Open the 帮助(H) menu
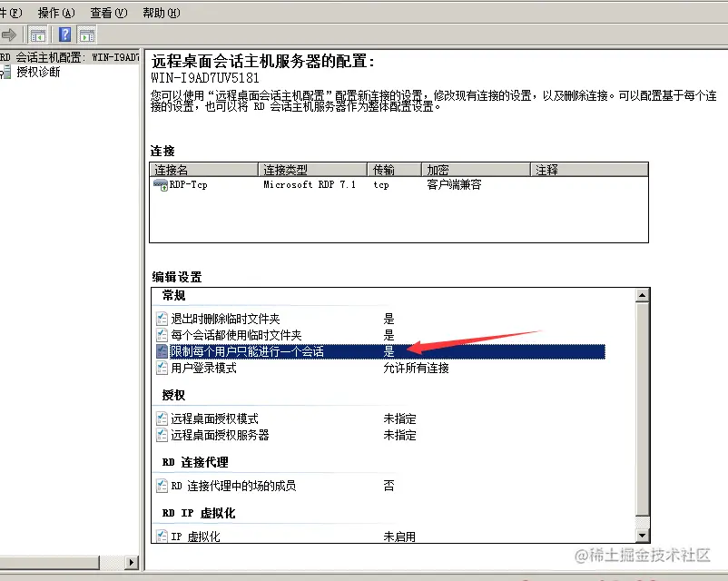728x581 pixels. (x=161, y=13)
